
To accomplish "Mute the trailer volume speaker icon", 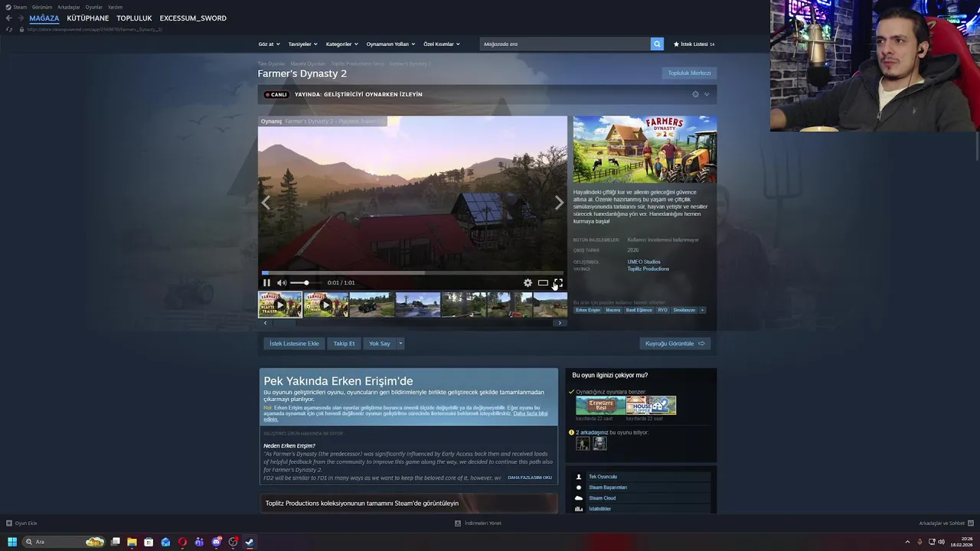I will (281, 282).
